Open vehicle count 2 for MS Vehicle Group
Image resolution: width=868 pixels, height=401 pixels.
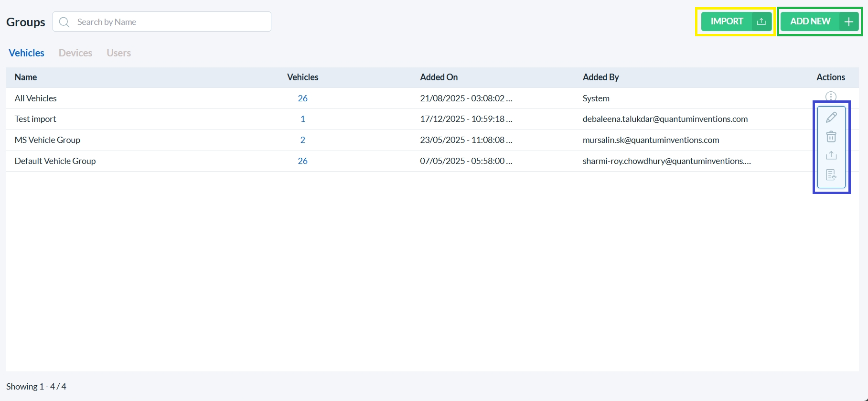point(302,140)
